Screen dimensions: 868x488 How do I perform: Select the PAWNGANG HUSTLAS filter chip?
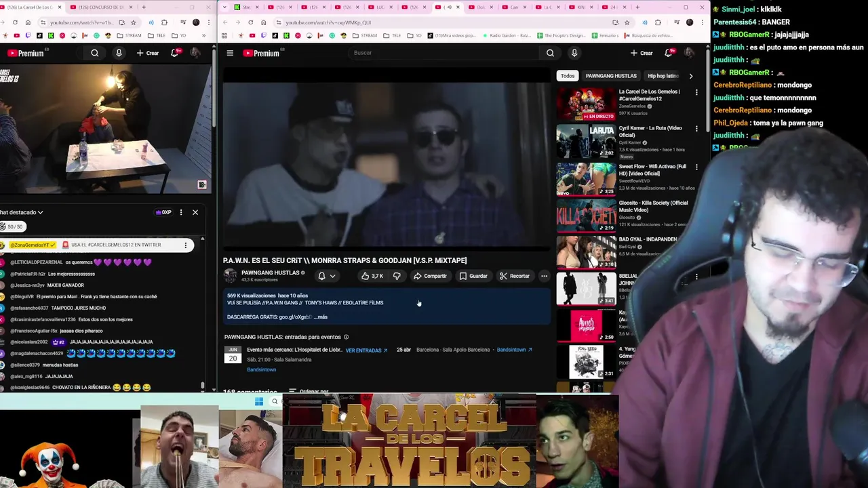pyautogui.click(x=611, y=76)
